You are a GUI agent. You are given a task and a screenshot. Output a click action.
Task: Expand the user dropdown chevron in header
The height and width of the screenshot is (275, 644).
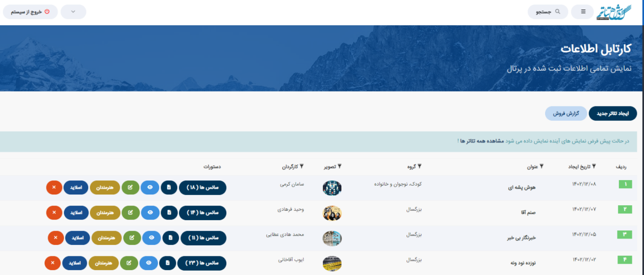[73, 12]
